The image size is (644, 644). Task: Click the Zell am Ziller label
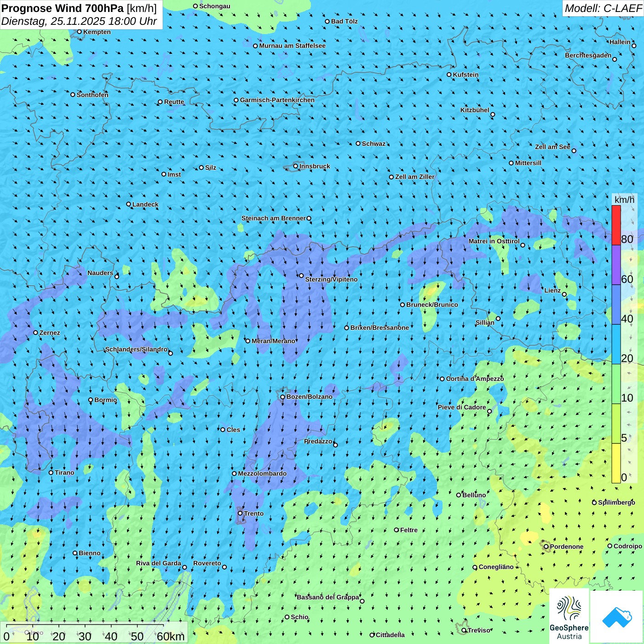pyautogui.click(x=415, y=177)
